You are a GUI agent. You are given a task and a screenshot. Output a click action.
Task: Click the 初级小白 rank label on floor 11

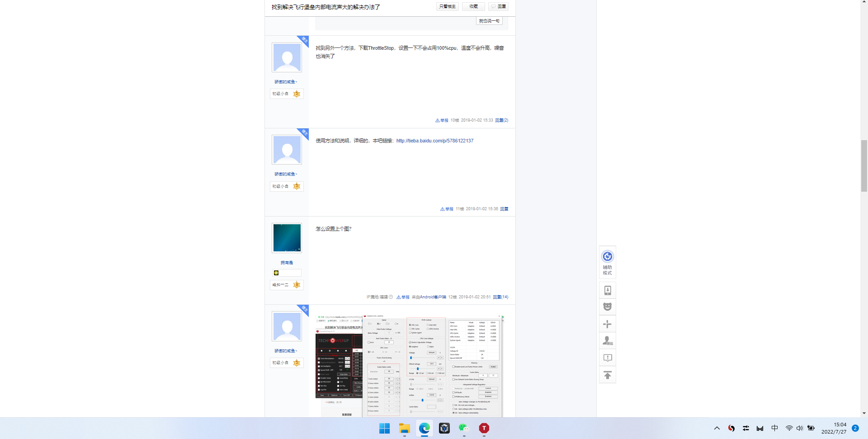click(280, 186)
